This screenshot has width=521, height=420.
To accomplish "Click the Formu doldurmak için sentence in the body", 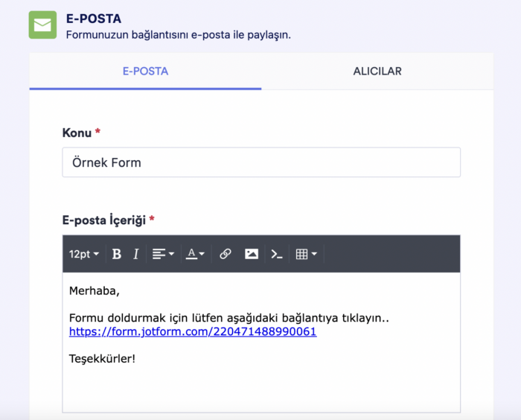I will coord(228,318).
